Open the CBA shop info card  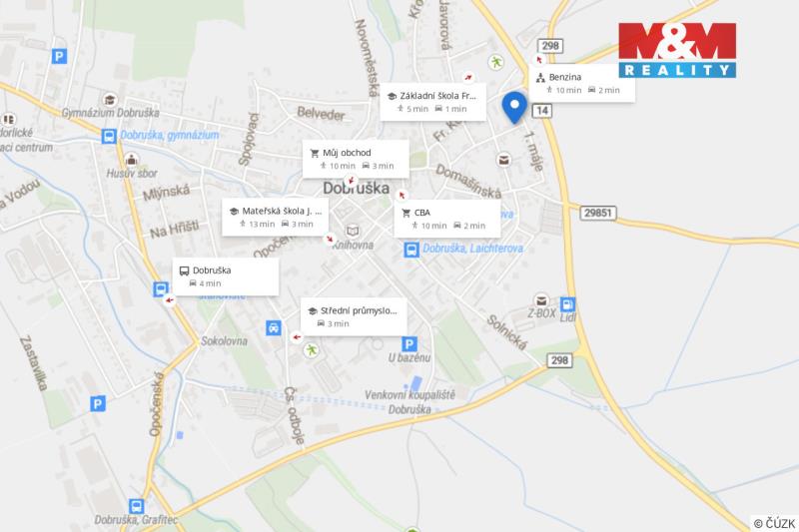click(x=446, y=219)
